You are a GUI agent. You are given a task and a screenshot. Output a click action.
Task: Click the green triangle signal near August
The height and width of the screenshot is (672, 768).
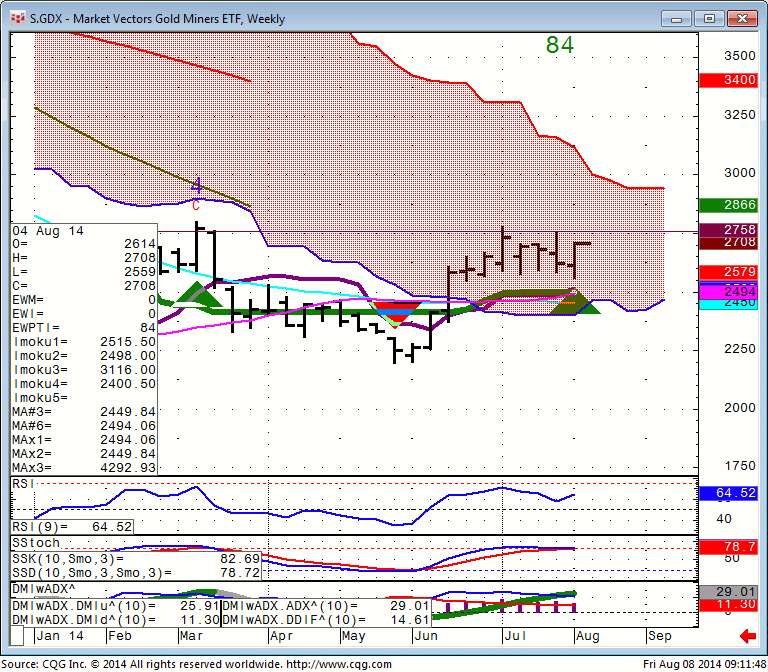coord(574,302)
